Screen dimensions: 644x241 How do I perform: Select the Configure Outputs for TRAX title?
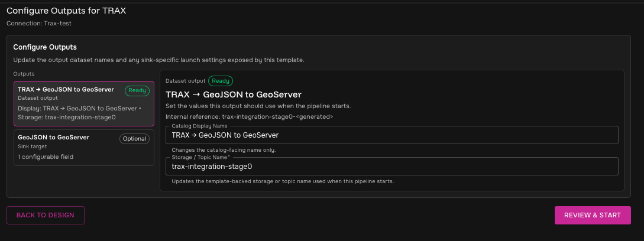[66, 11]
